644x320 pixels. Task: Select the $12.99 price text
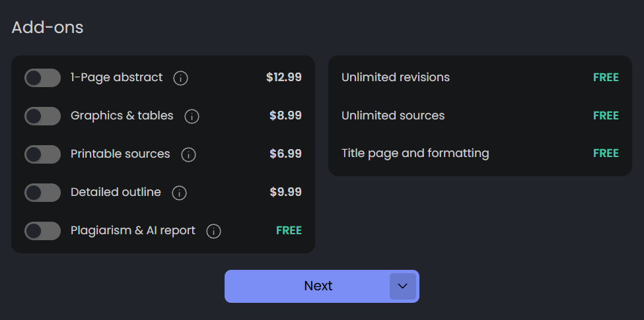click(x=284, y=77)
